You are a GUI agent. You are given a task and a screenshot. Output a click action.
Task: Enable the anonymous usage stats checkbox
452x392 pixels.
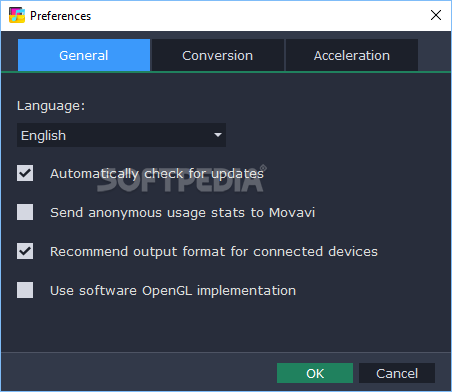[25, 212]
